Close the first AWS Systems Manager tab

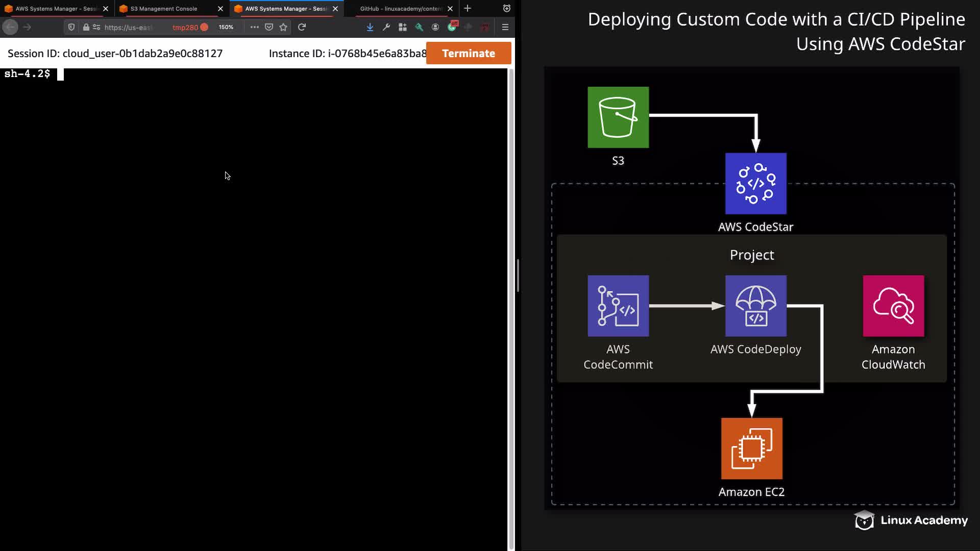click(x=106, y=9)
